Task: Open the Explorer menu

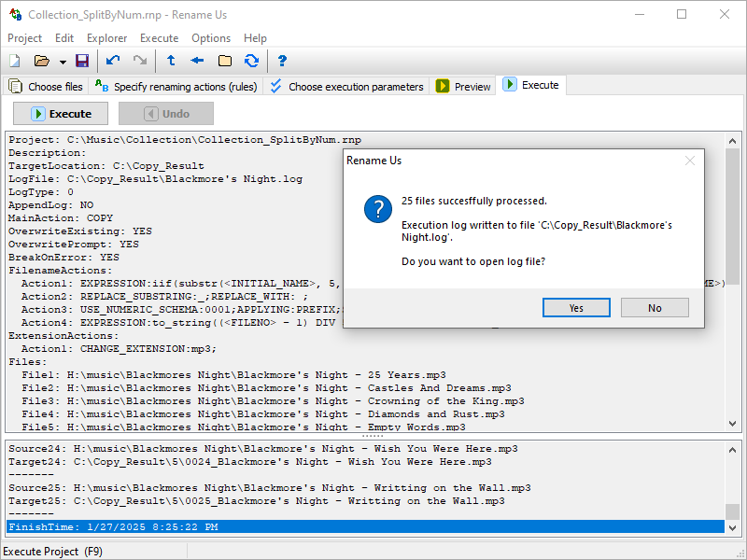Action: (106, 38)
